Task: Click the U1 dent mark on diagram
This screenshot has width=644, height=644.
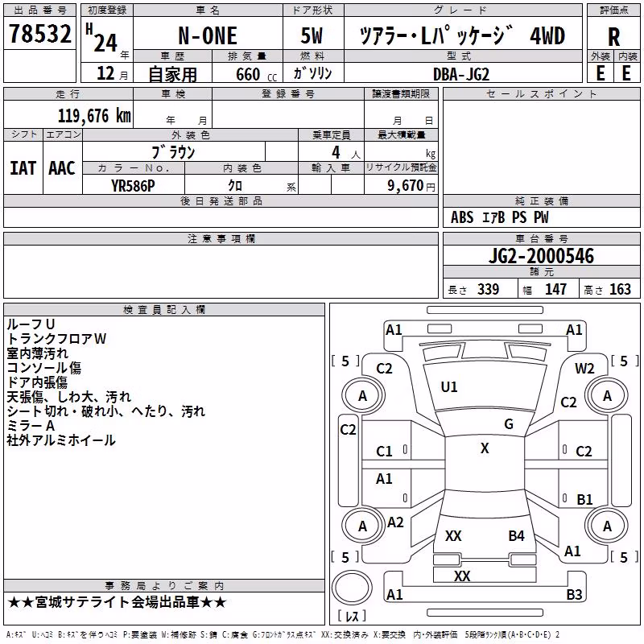Action: pos(449,387)
